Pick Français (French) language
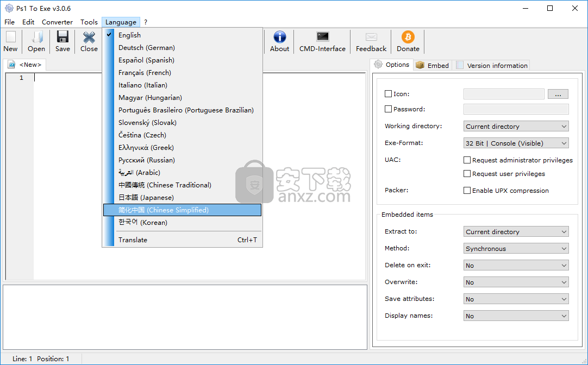 click(182, 73)
